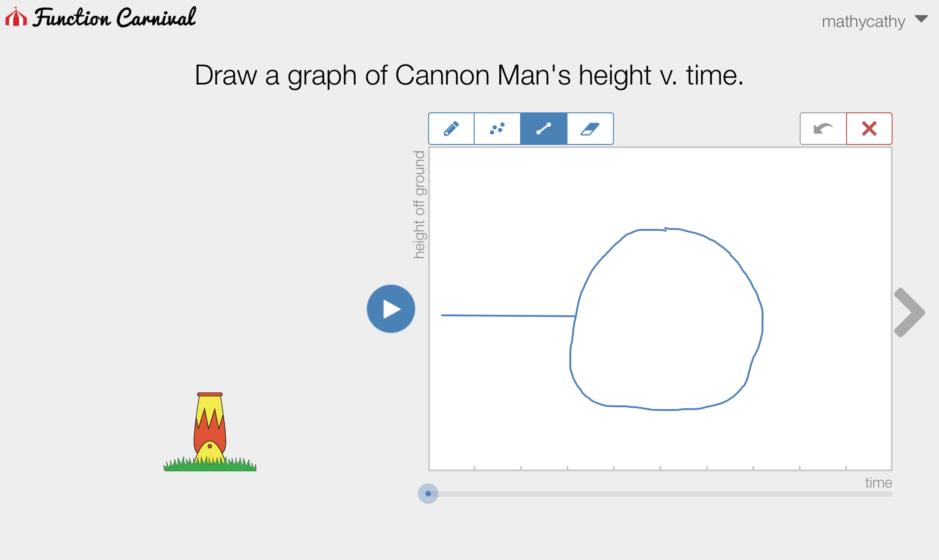The image size is (939, 560).
Task: Go to next screen with right chevron
Action: tap(909, 312)
